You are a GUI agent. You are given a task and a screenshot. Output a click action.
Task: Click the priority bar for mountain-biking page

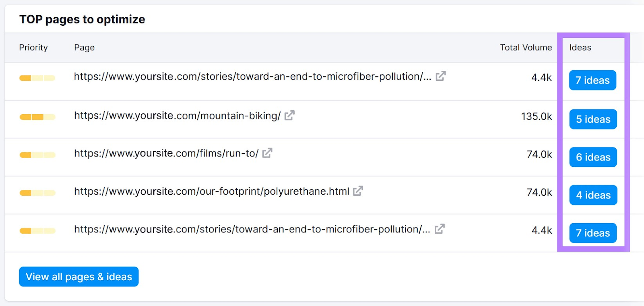coord(37,117)
